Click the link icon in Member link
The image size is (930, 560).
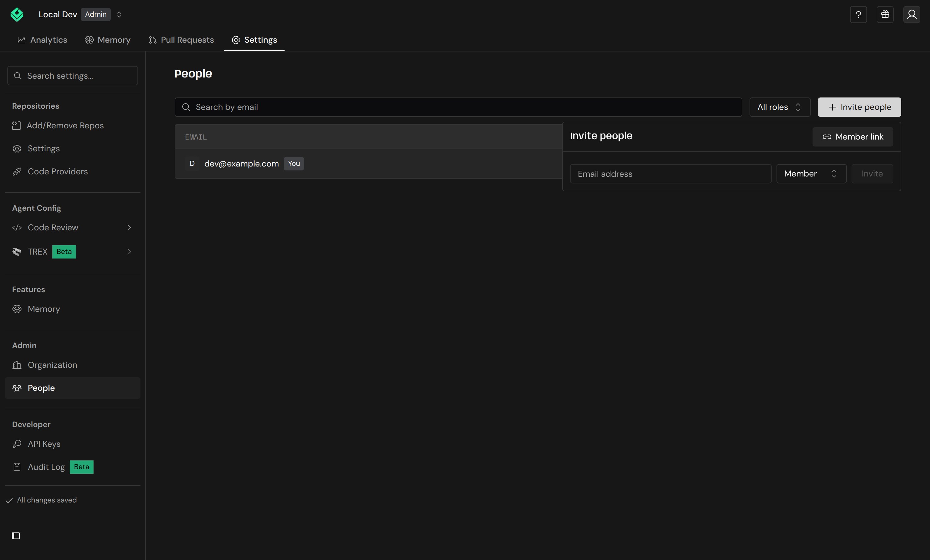pos(827,137)
